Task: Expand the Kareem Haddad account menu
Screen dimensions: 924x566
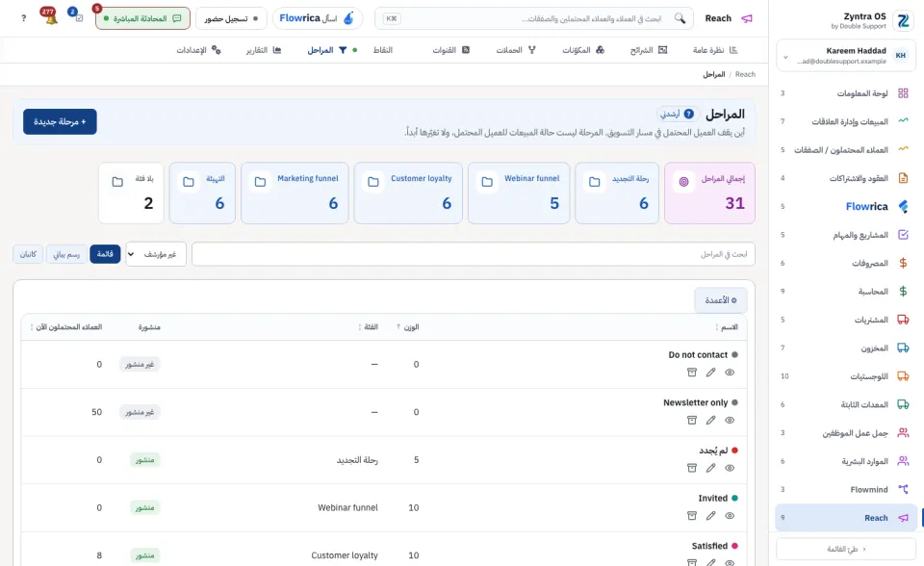Action: click(x=846, y=56)
